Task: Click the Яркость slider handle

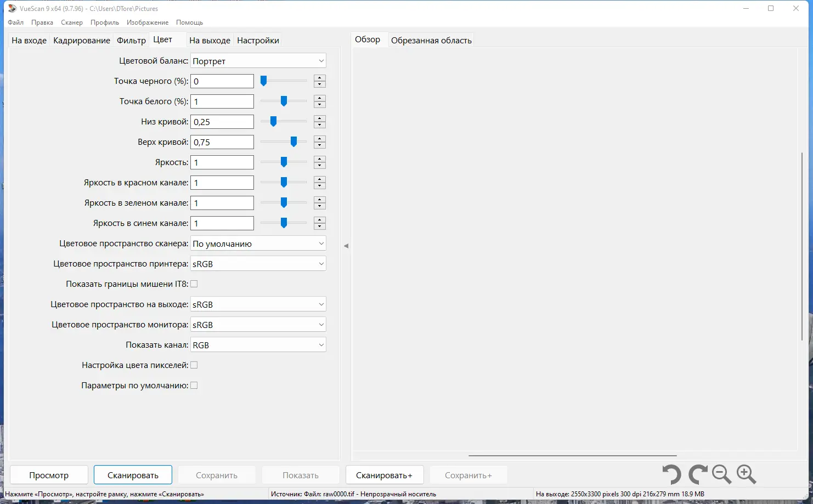Action: click(x=284, y=162)
